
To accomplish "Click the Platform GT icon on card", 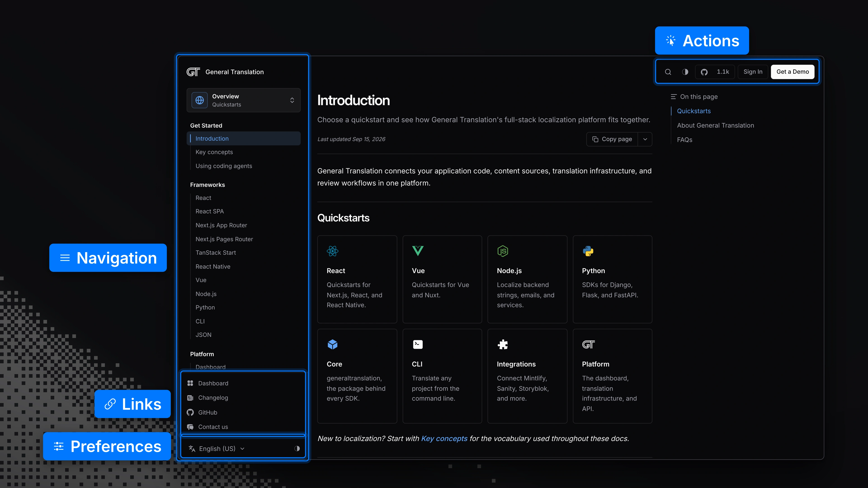I will tap(588, 345).
